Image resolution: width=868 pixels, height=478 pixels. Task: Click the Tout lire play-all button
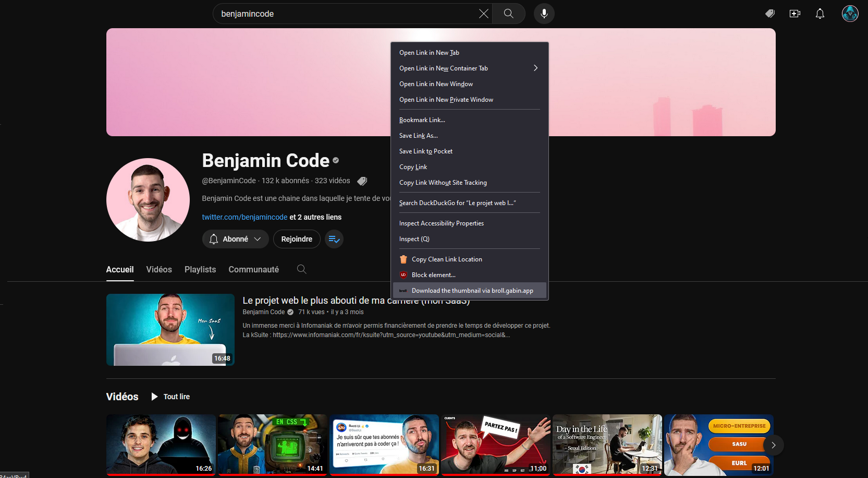(170, 397)
